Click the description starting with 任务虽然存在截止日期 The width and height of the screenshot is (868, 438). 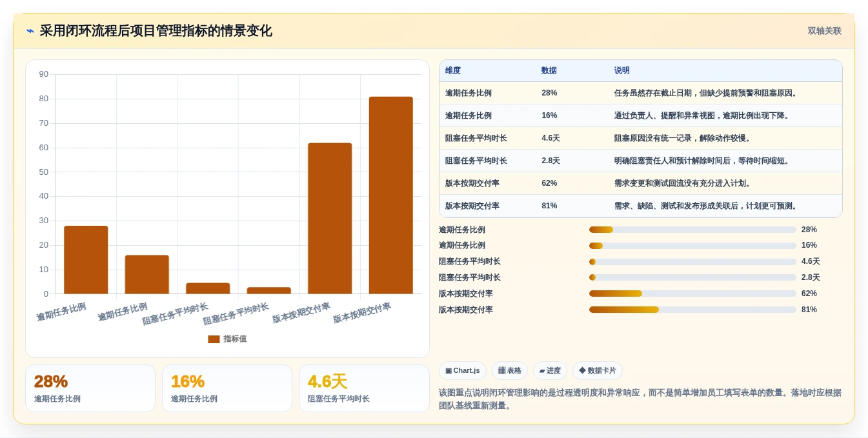coord(707,94)
